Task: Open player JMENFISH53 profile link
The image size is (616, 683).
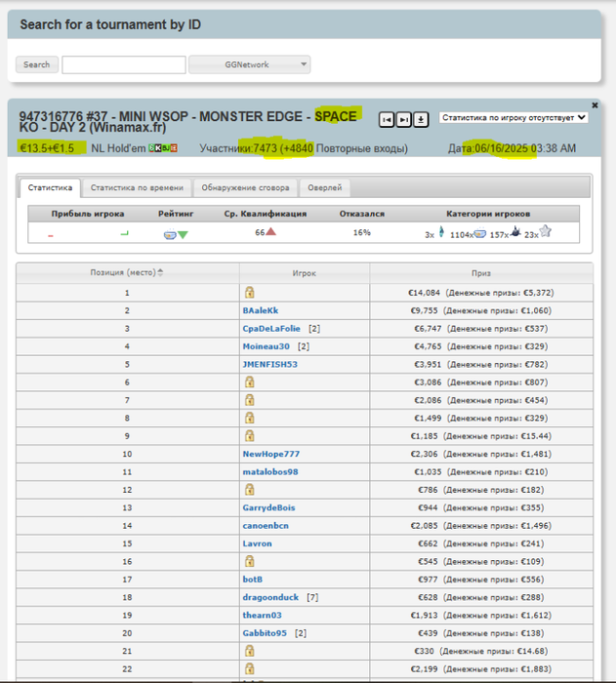Action: coord(269,364)
